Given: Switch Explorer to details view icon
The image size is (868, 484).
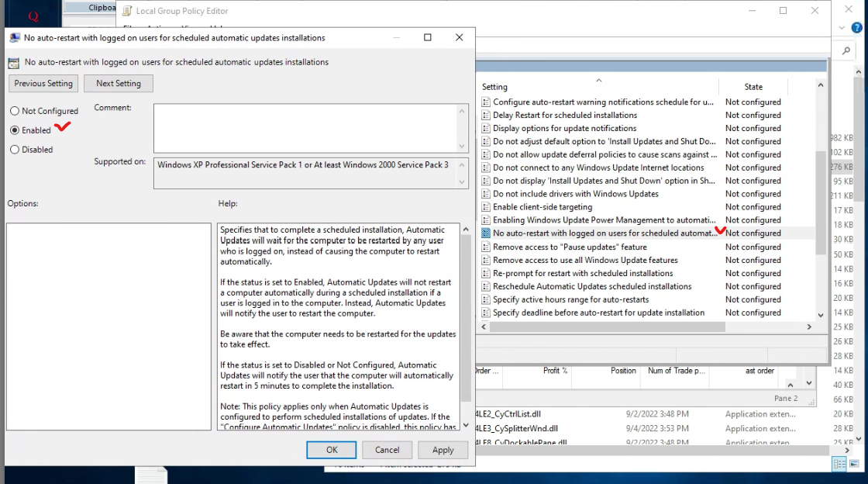Looking at the screenshot, I should [839, 464].
